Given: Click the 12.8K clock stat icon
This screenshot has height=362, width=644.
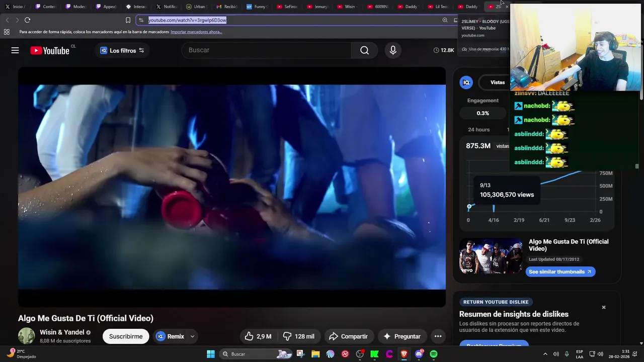Looking at the screenshot, I should tap(436, 50).
